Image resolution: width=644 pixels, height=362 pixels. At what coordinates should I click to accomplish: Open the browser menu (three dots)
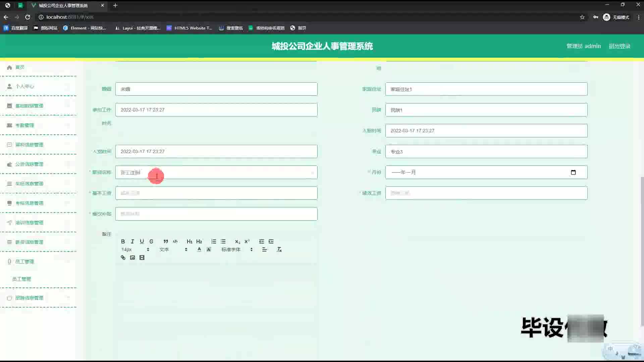639,17
